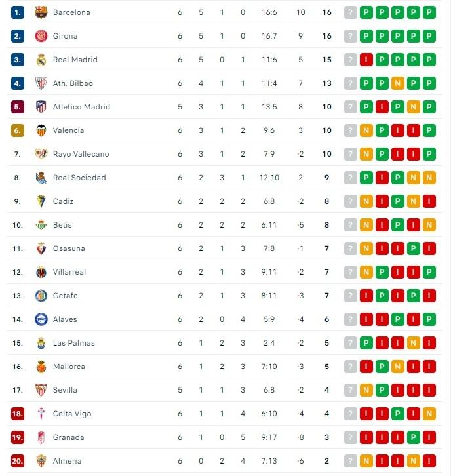
Task: Click the Real Madrid club crest
Action: pyautogui.click(x=41, y=60)
